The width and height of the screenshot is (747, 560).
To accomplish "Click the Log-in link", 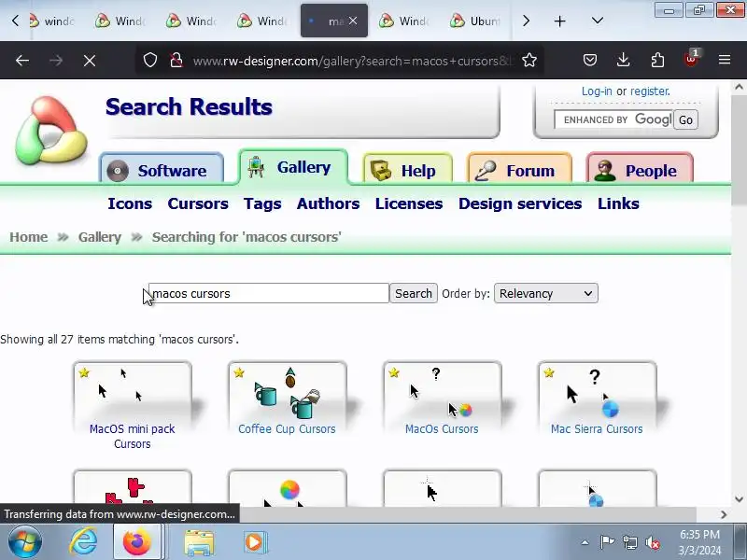I will pyautogui.click(x=597, y=91).
